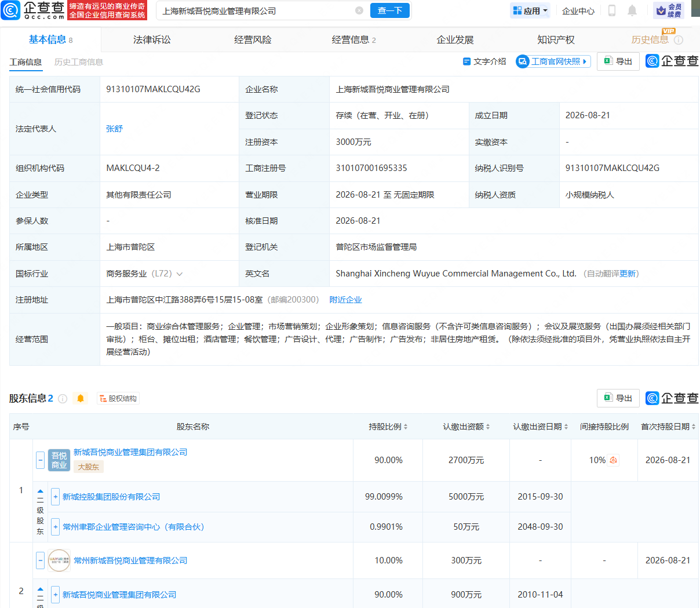The image size is (700, 608).
Task: Click registration number 310107001695335
Action: point(371,168)
